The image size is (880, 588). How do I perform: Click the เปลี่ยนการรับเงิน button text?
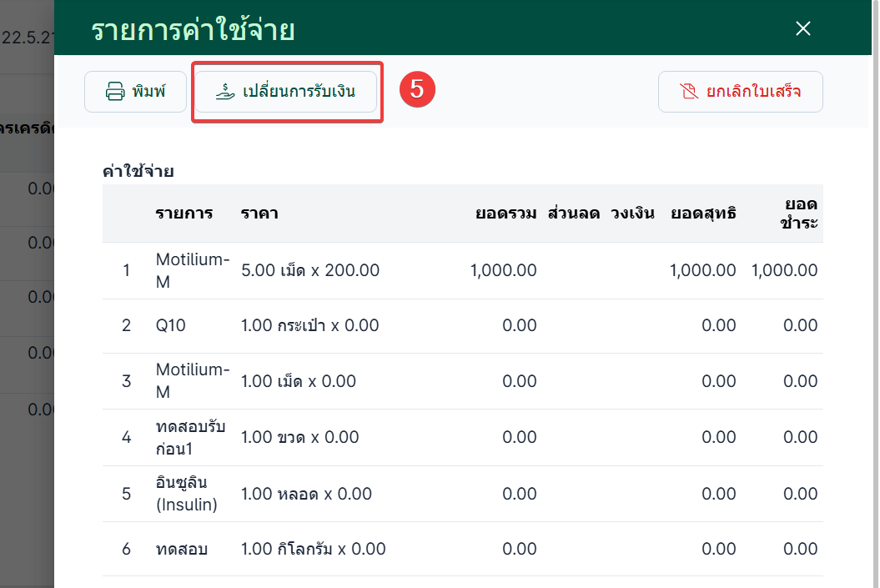pos(299,91)
